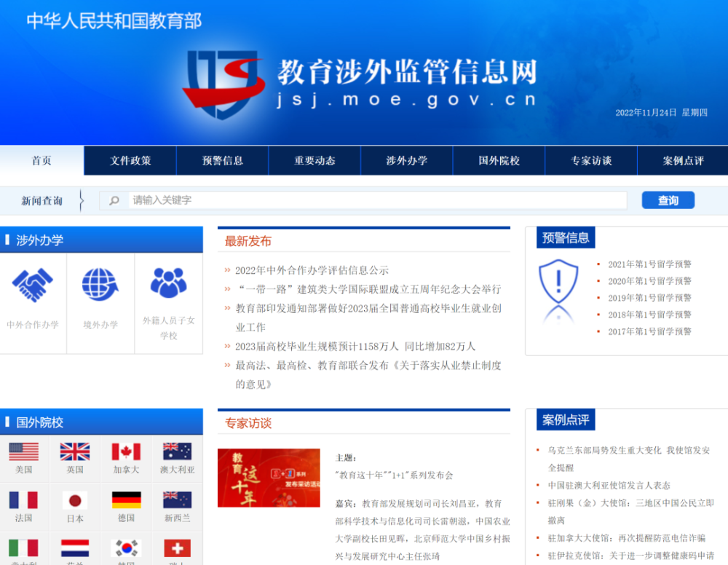Select the 新西兰 flag icon

(178, 500)
